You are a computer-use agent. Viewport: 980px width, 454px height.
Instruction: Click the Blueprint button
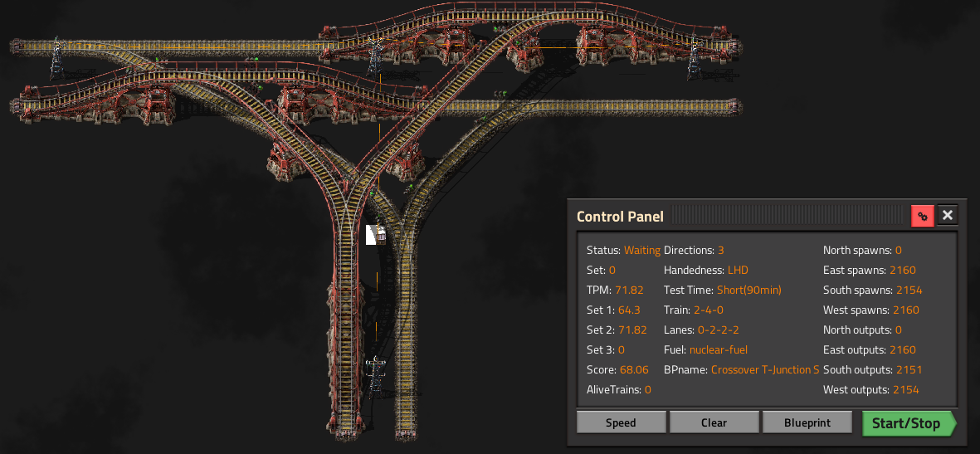pos(807,422)
